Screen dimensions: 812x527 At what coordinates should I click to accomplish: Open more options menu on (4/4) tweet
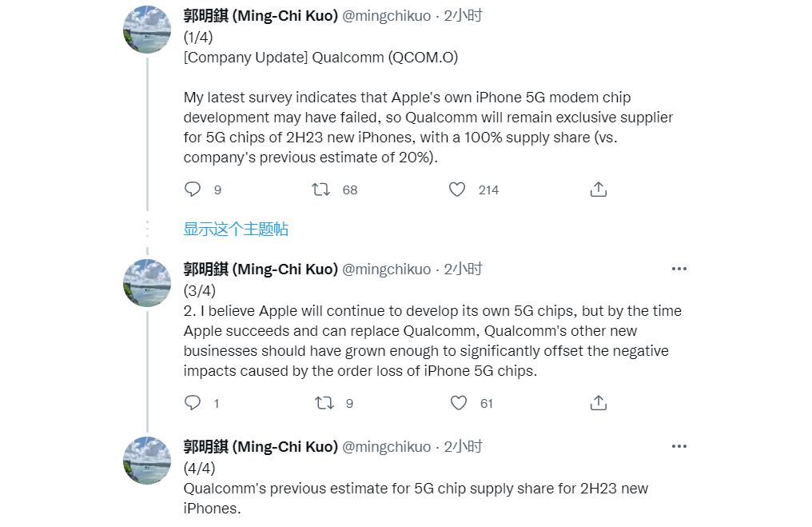(x=679, y=446)
